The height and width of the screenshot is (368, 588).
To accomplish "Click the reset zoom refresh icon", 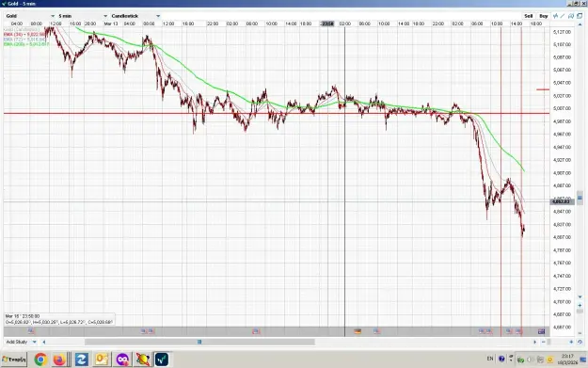I will 580,342.
